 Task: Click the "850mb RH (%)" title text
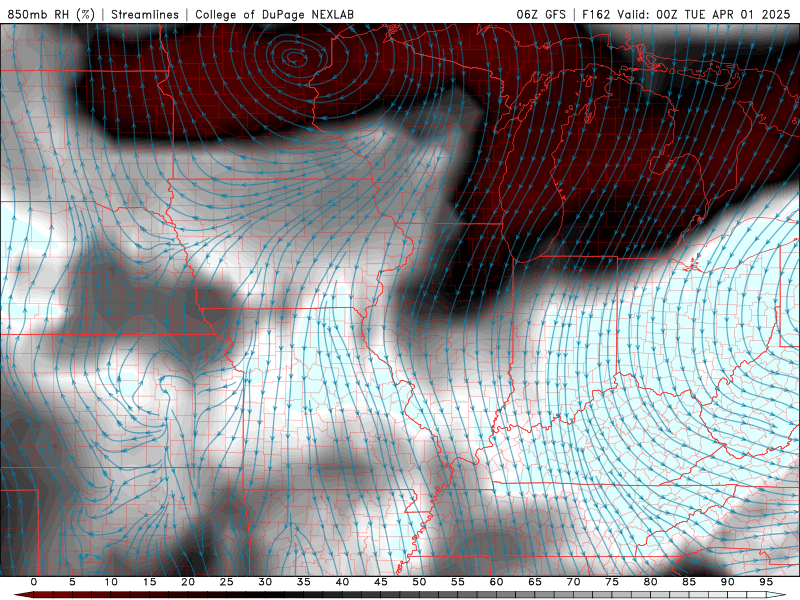click(x=52, y=14)
